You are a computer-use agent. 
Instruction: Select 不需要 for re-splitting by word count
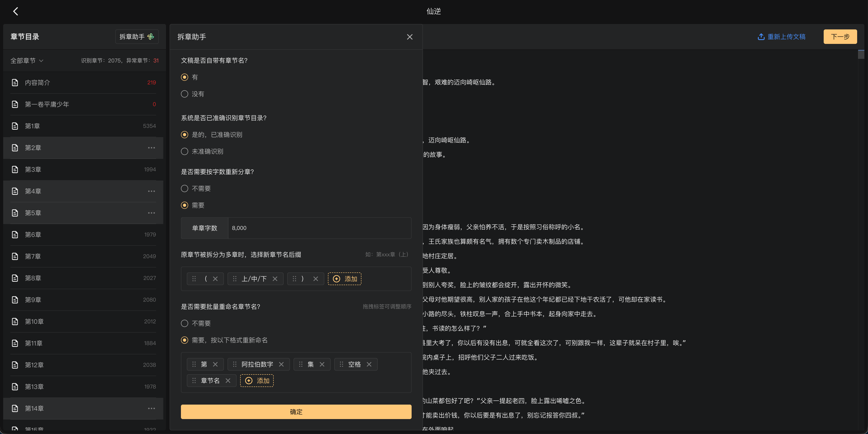click(x=184, y=188)
